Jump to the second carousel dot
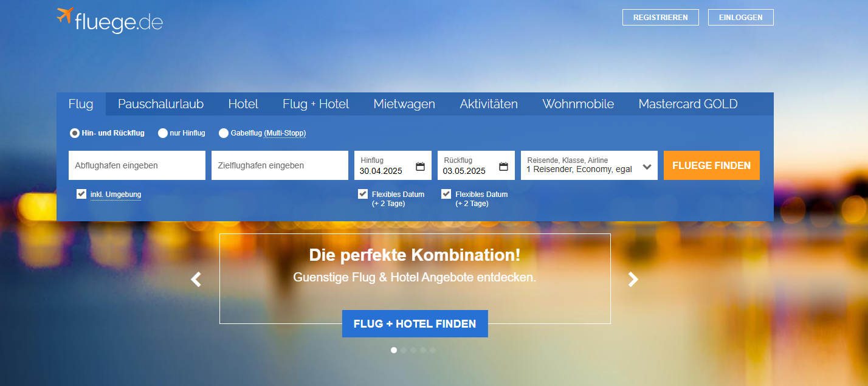The height and width of the screenshot is (386, 868). (x=404, y=350)
